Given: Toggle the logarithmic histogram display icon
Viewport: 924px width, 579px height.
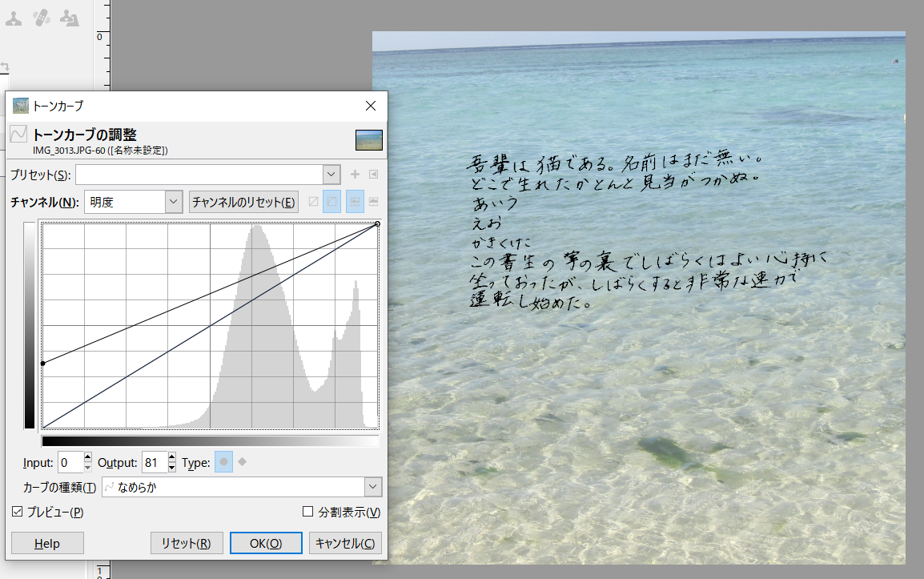Looking at the screenshot, I should (373, 201).
